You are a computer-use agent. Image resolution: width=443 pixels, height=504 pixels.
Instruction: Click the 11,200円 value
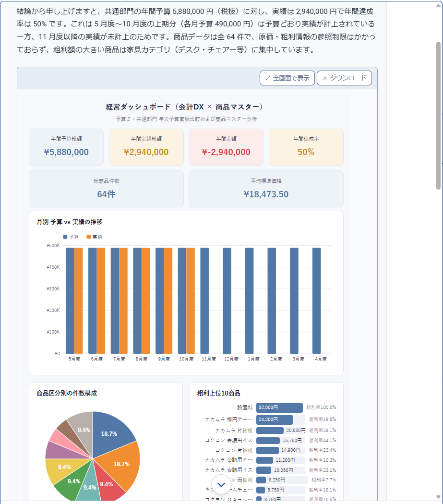click(x=285, y=460)
